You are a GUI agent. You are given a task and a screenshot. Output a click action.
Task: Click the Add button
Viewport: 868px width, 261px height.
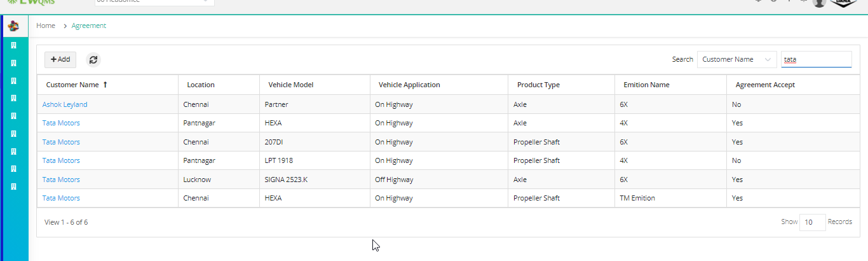click(x=60, y=60)
